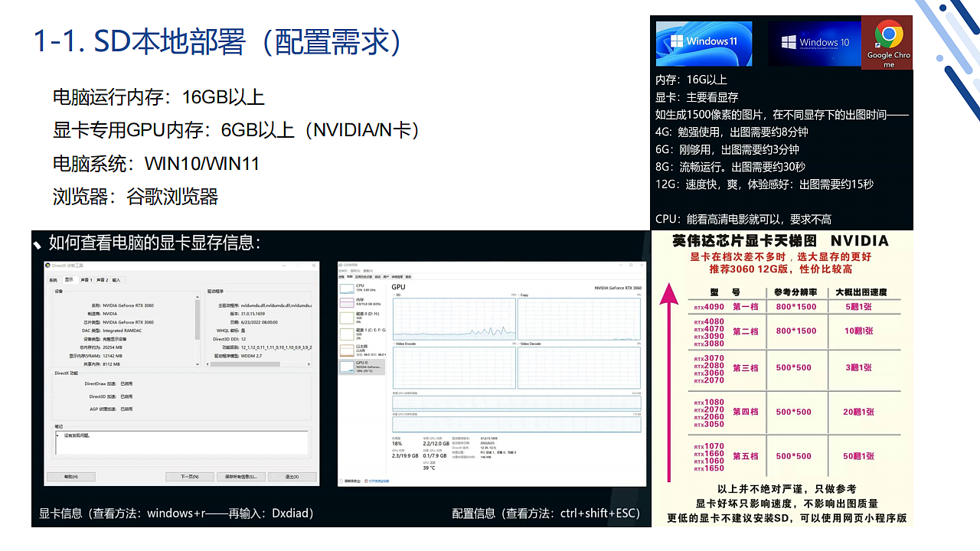
Task: Select the CPU graph in the performance sidebar
Action: (x=361, y=287)
